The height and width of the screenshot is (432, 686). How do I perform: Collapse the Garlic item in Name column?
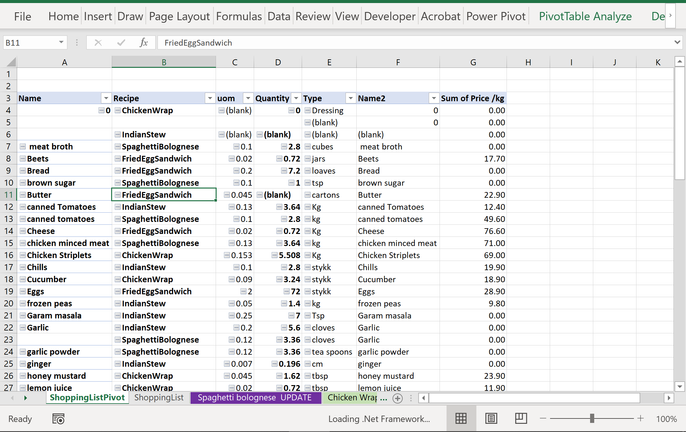pyautogui.click(x=21, y=327)
